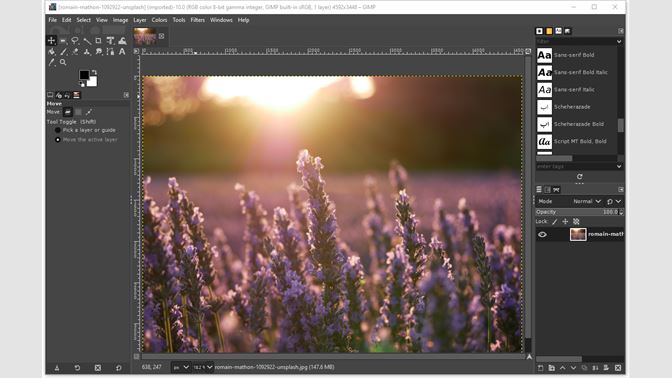
Task: Delete the current layer
Action: click(x=618, y=368)
